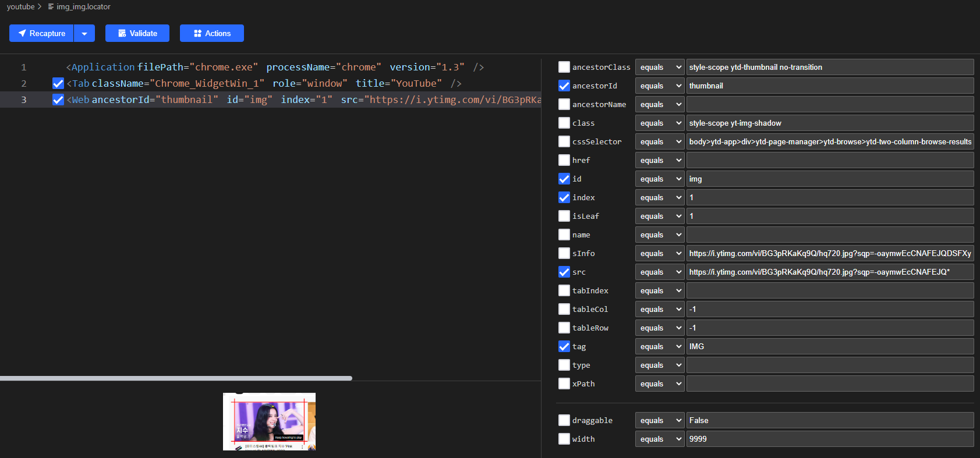The image size is (980, 458).
Task: Uncheck the Web element row checkbox
Action: tap(58, 100)
